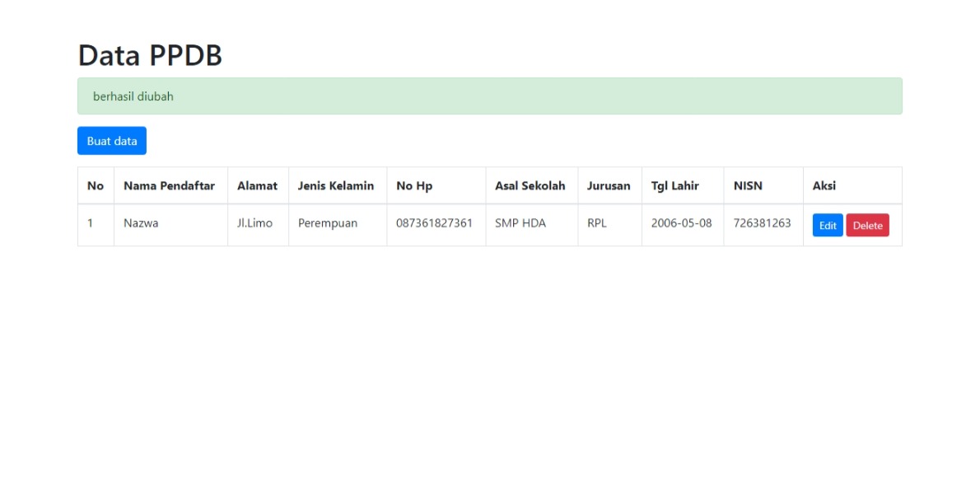
Task: Click the address cell 'Jl.Limo'
Action: (x=254, y=223)
